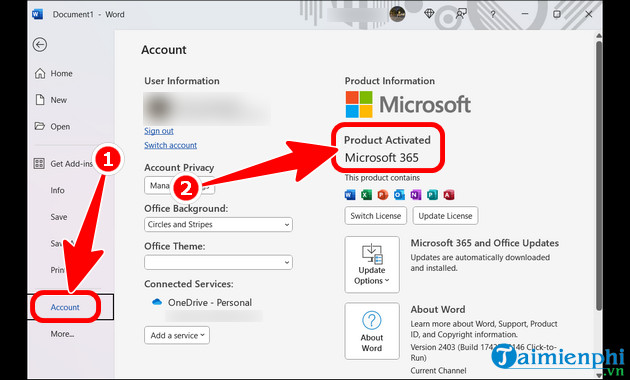The width and height of the screenshot is (630, 380).
Task: Click the vertical scrollbar on the right
Action: (599, 176)
